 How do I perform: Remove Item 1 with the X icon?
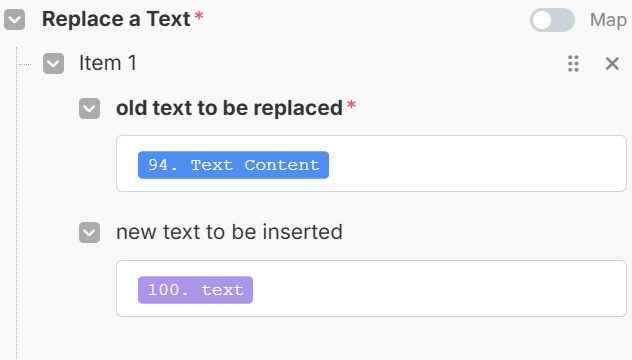pos(612,64)
